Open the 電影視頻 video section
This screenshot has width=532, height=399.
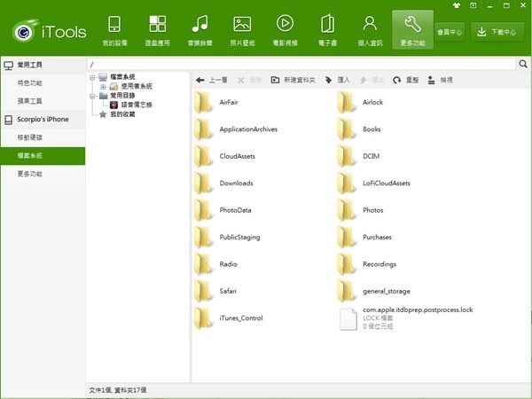pos(285,30)
